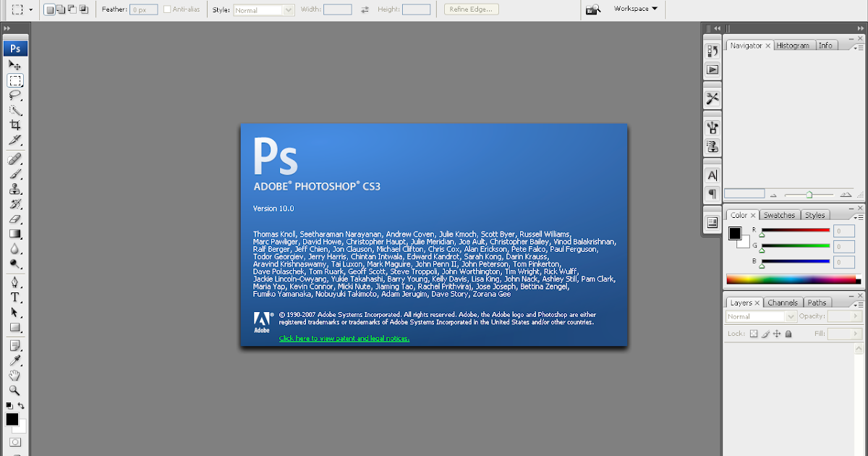Toggle Subtract from selection mode
Image resolution: width=868 pixels, height=456 pixels.
point(72,9)
